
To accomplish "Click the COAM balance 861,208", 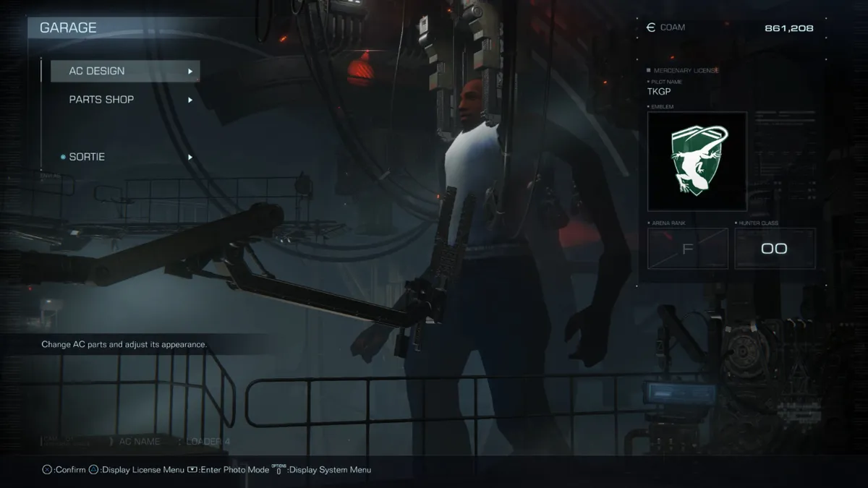I will (x=788, y=28).
